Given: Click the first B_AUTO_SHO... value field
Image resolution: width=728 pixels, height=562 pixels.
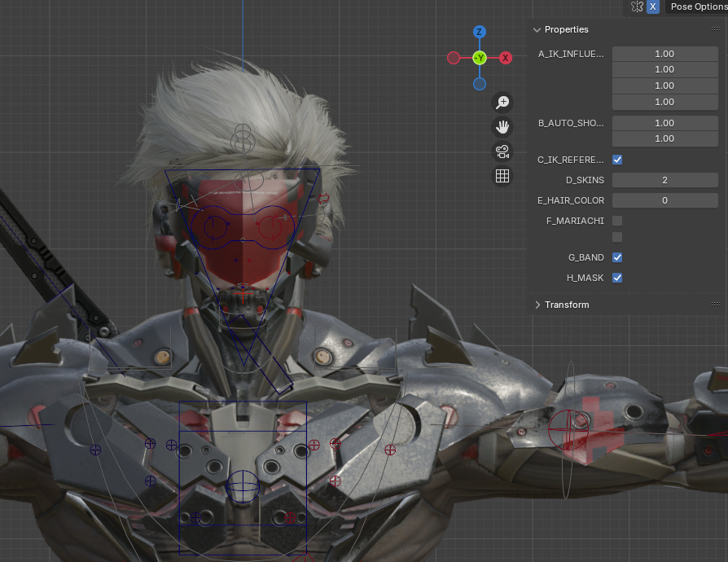Looking at the screenshot, I should [x=664, y=123].
